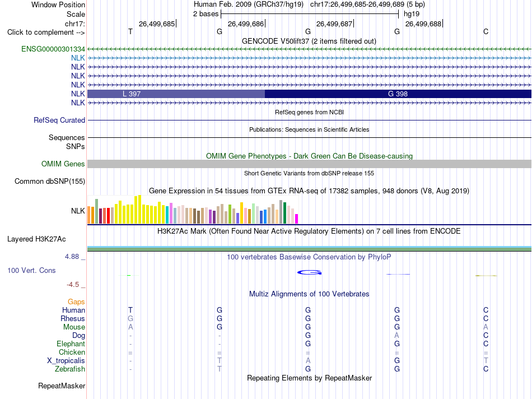The width and height of the screenshot is (532, 399).
Task: Click the 2 bases scale bar
Action: coord(310,14)
